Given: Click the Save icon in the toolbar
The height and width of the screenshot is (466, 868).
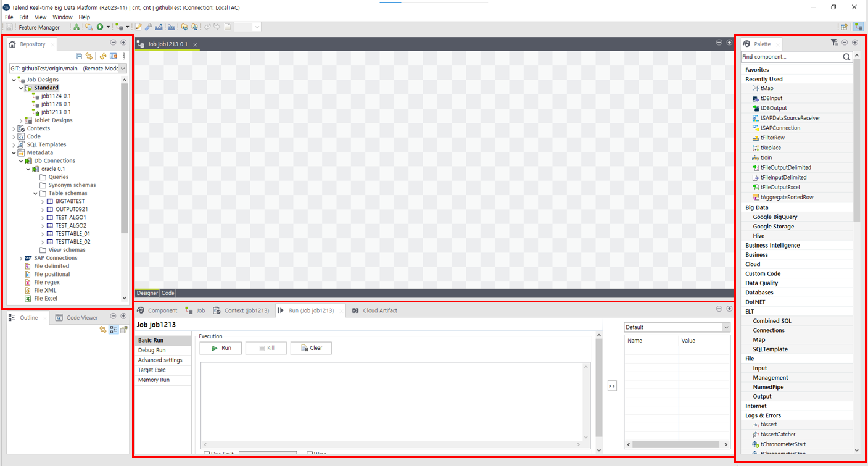Looking at the screenshot, I should tap(9, 27).
